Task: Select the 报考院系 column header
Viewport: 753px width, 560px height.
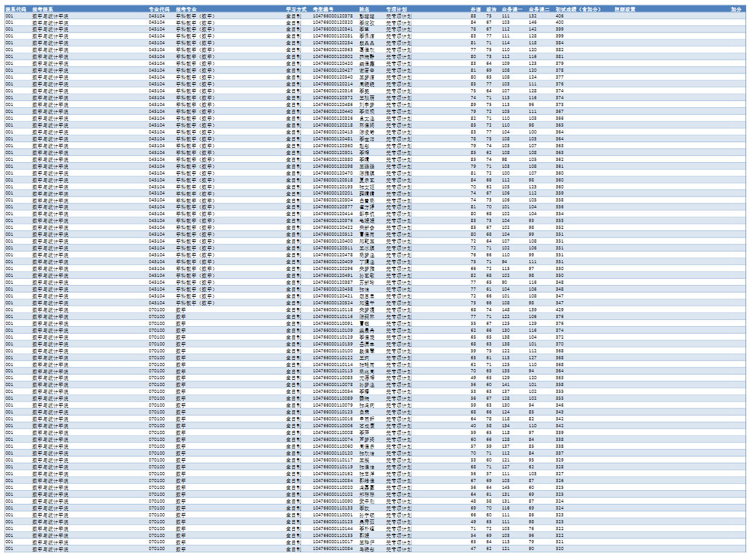Action: tap(43, 9)
